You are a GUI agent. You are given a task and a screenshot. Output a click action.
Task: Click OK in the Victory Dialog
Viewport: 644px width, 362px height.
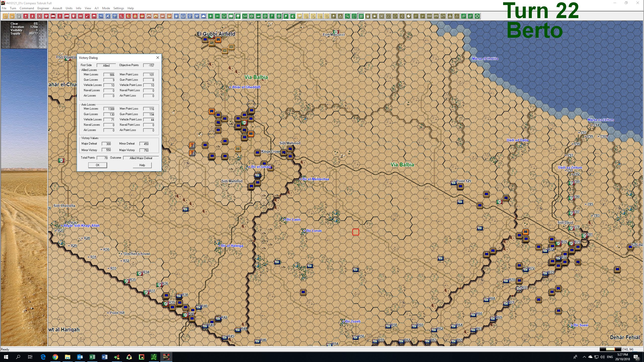click(x=98, y=165)
